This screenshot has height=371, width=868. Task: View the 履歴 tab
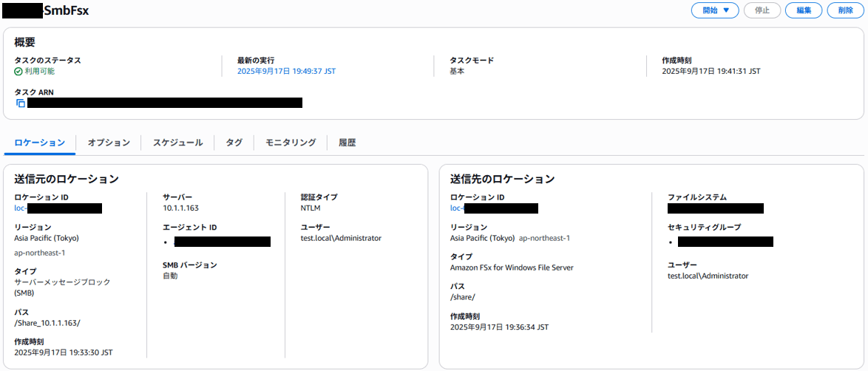point(347,143)
